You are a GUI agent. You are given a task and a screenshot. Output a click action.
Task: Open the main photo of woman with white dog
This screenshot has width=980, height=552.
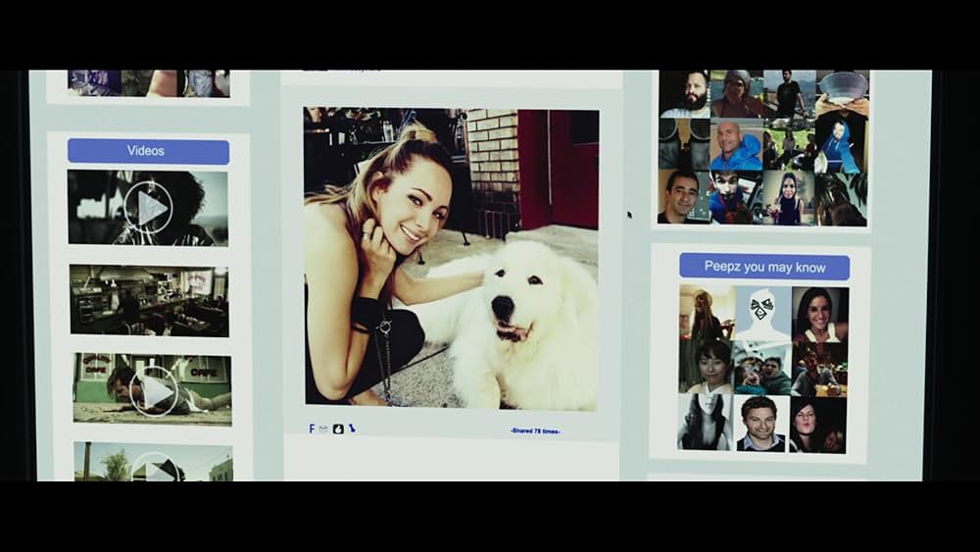(x=451, y=258)
